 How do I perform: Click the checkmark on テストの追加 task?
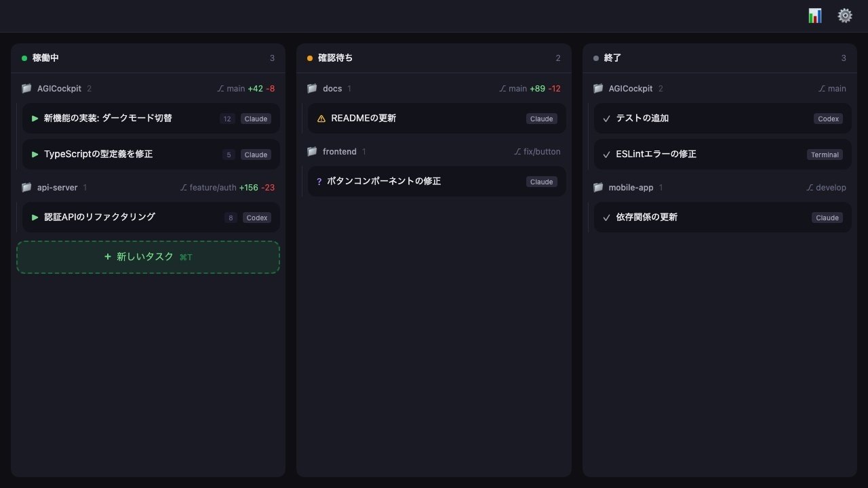[x=606, y=119]
